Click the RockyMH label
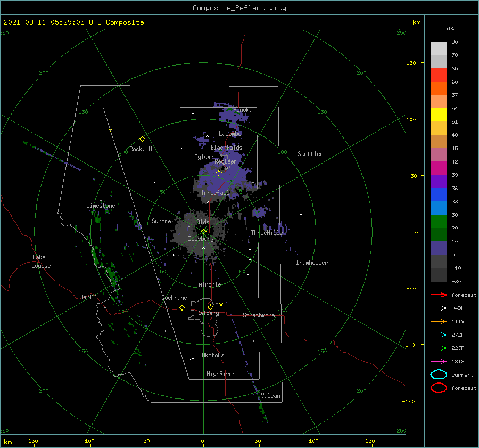The image size is (479, 448). (141, 149)
